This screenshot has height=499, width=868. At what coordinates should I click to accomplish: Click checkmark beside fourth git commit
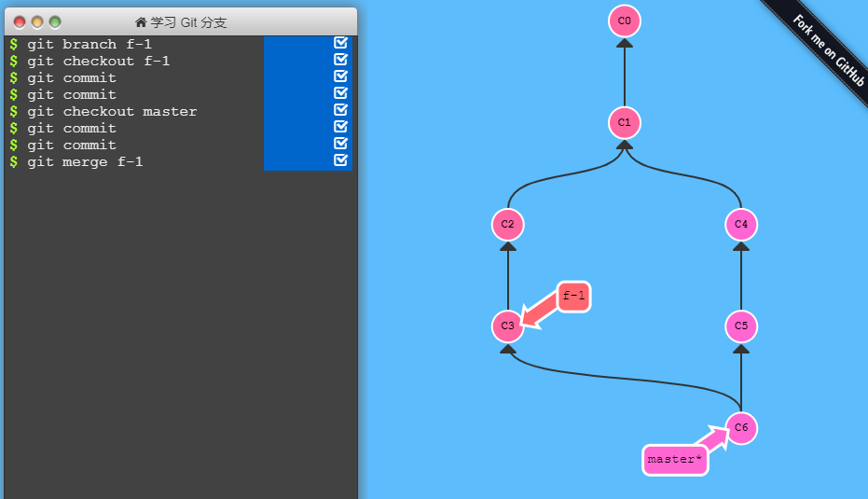point(340,143)
